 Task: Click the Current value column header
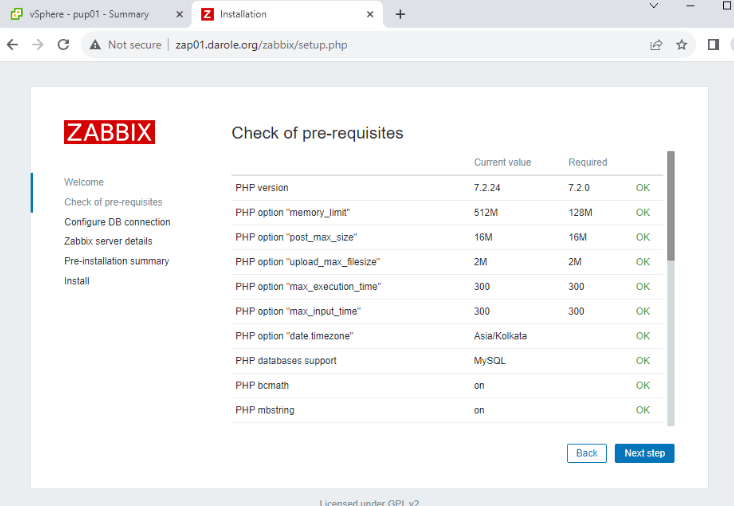point(502,162)
